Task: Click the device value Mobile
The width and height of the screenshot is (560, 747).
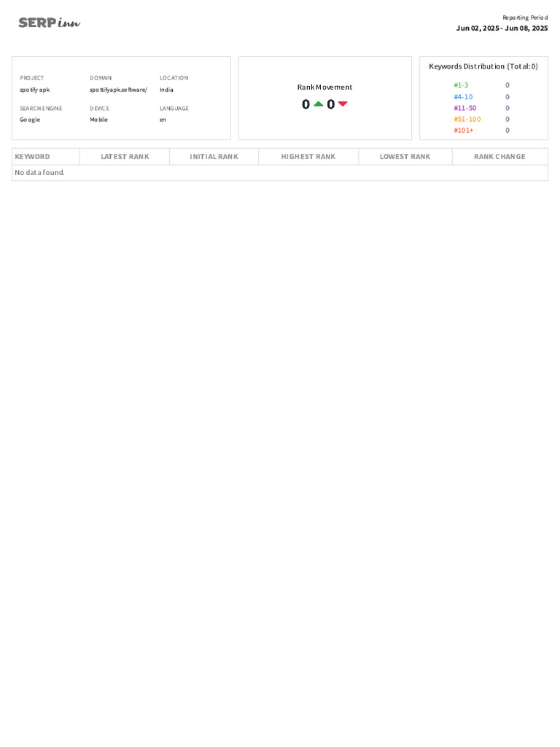Action: (x=98, y=120)
